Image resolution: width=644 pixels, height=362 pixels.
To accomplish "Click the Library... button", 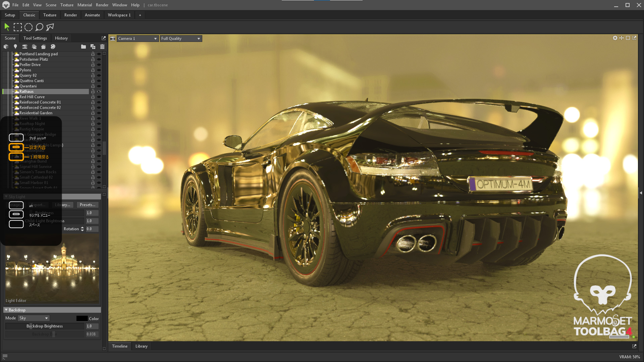I will click(62, 205).
